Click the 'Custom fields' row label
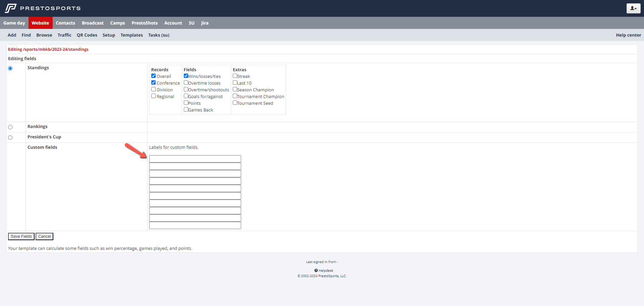644x306 pixels. tap(42, 147)
